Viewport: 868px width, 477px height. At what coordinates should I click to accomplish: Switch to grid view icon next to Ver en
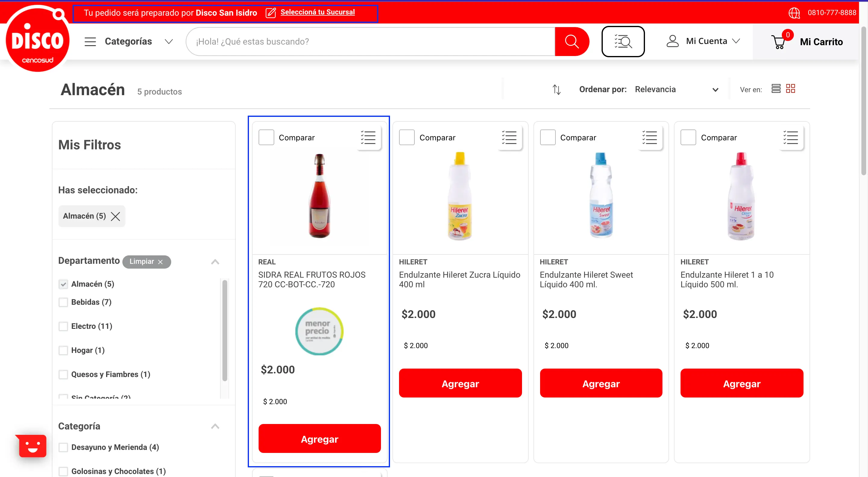tap(791, 89)
